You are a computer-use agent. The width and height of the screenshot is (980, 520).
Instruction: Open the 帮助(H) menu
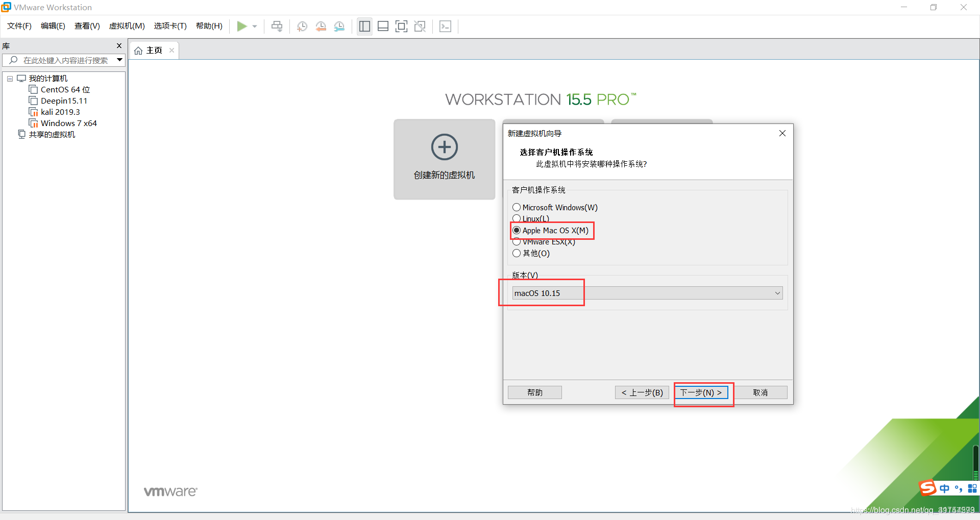click(209, 26)
